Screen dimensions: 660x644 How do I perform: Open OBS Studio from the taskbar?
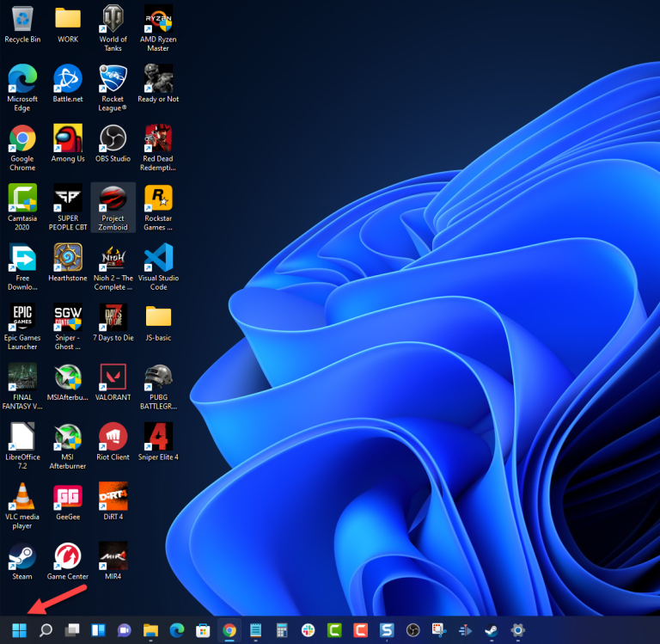[x=412, y=630]
